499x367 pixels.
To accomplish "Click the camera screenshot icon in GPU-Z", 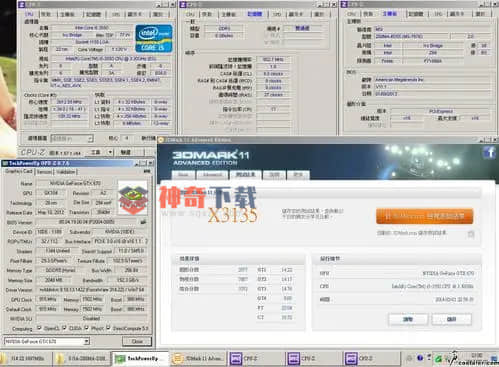I will coord(146,171).
